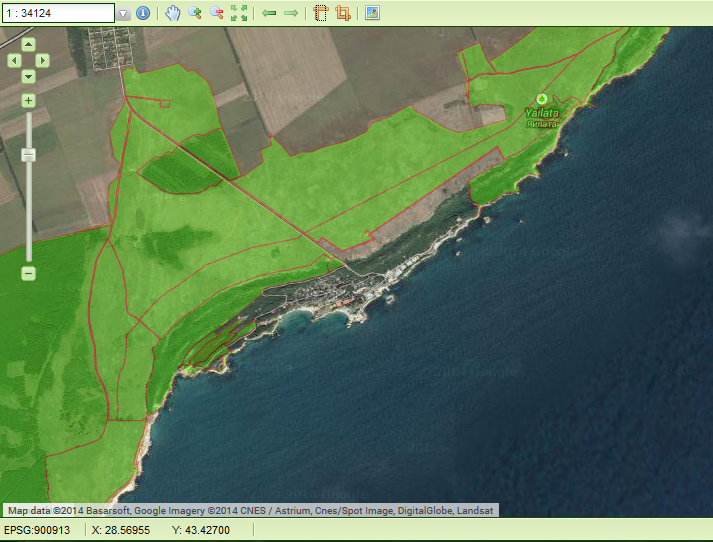Select the measure length ruler tool
The width and height of the screenshot is (713, 542).
click(x=321, y=13)
